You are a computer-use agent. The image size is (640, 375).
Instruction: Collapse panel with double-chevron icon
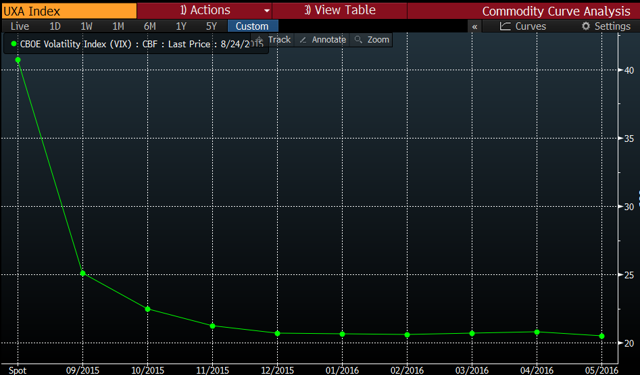(x=474, y=27)
